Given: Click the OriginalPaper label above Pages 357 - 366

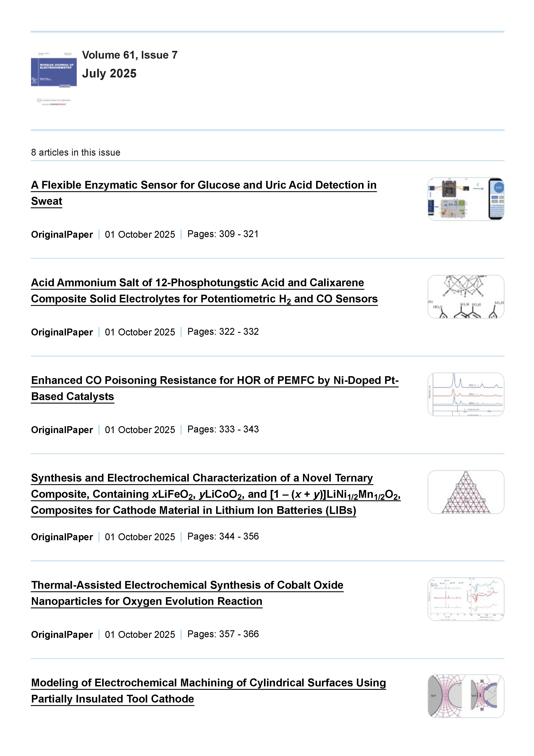Looking at the screenshot, I should [62, 634].
